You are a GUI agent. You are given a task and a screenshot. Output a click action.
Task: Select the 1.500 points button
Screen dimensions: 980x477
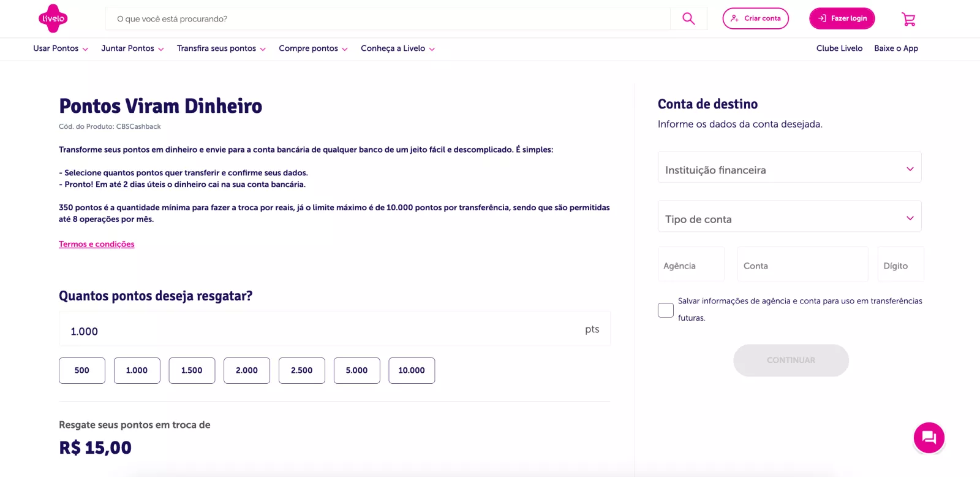[x=192, y=370]
